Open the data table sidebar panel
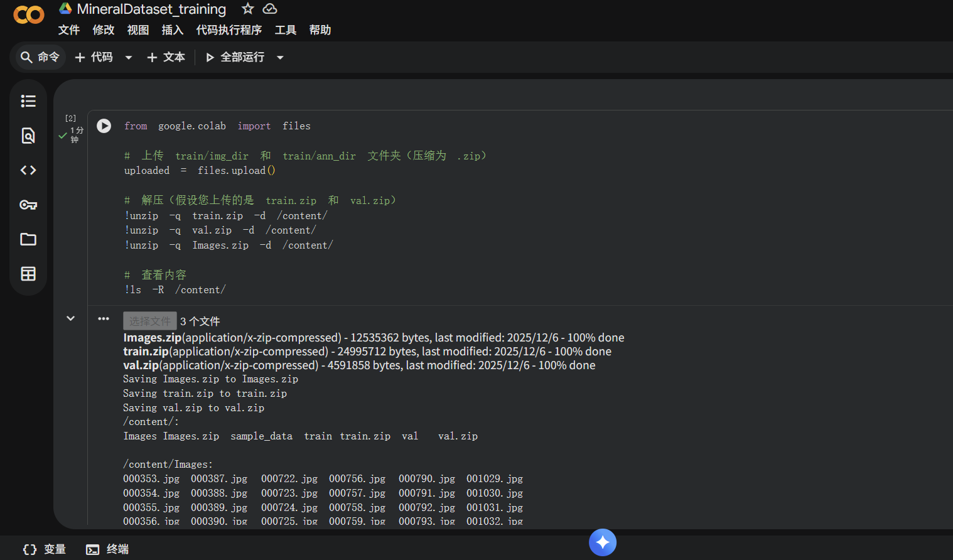Screen dimensions: 953x560 pyautogui.click(x=28, y=274)
